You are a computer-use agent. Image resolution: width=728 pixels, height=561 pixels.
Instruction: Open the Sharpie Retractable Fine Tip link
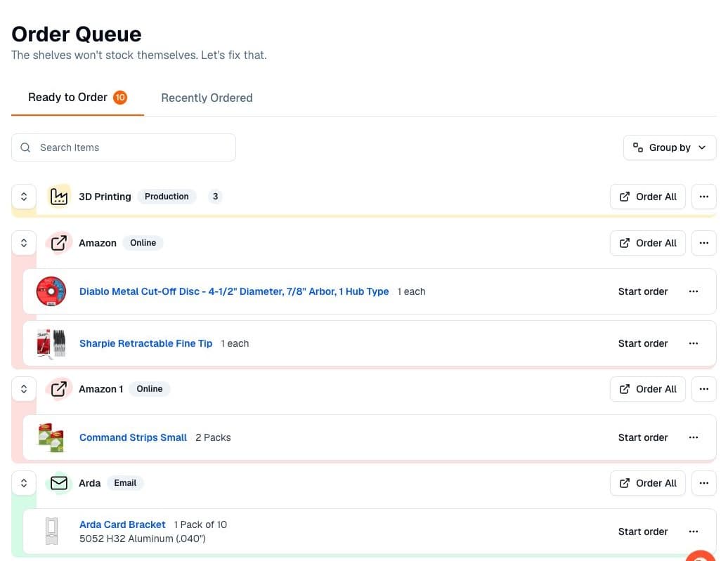pyautogui.click(x=145, y=343)
